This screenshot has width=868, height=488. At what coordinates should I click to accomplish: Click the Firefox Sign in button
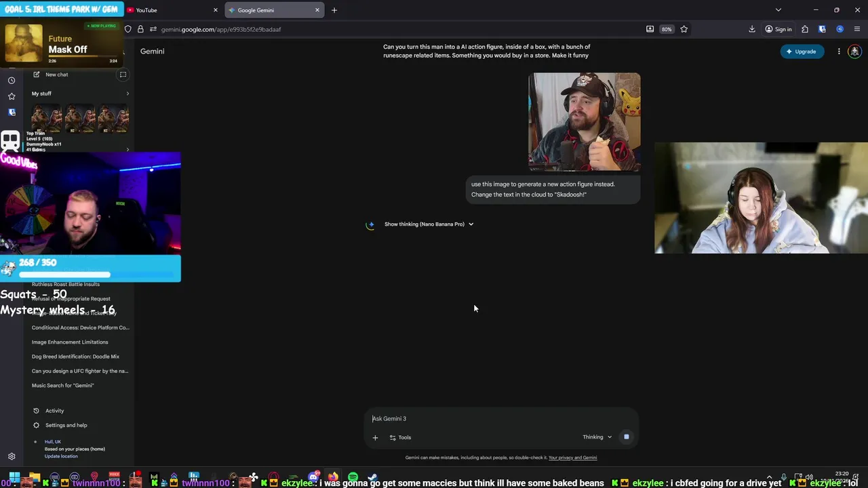[778, 29]
